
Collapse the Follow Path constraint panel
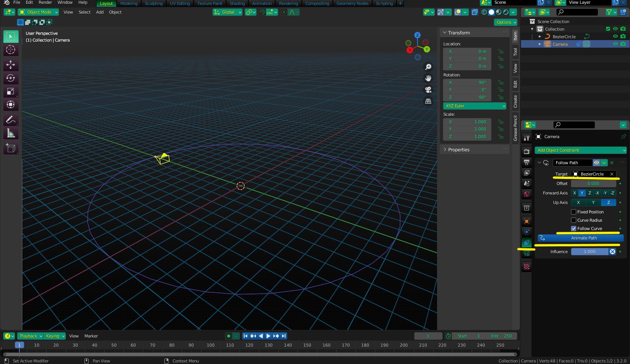tap(539, 163)
